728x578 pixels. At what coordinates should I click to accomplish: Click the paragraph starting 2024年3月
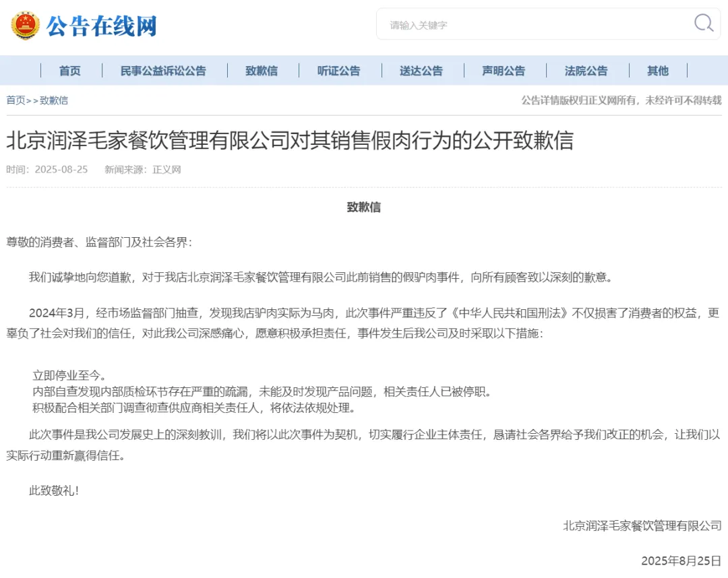click(363, 323)
